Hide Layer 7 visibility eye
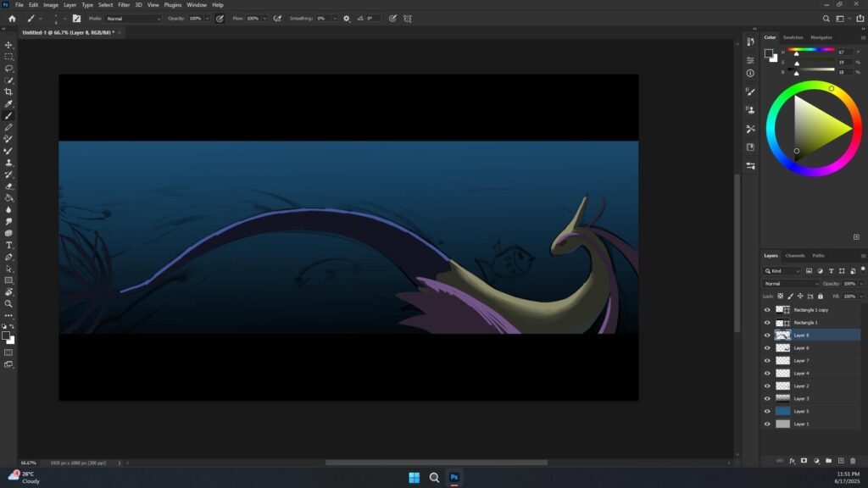This screenshot has height=488, width=868. 767,361
